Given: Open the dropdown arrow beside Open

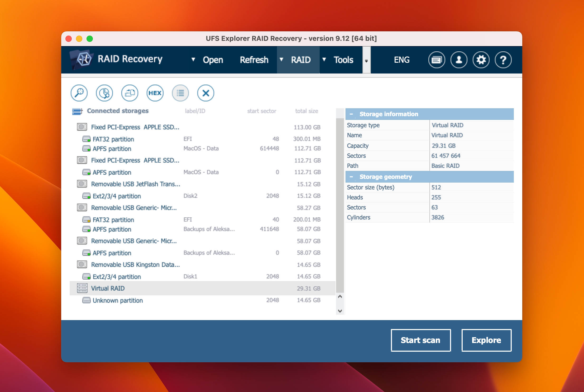Looking at the screenshot, I should point(193,60).
